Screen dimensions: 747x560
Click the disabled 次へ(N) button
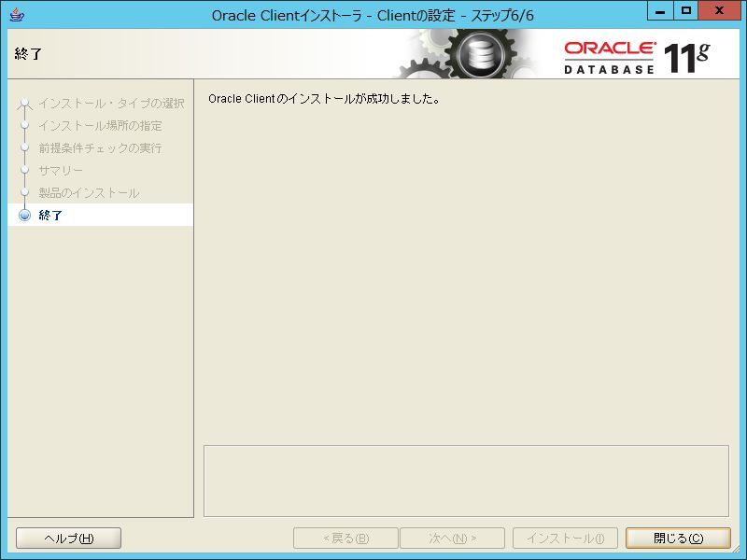coord(452,539)
